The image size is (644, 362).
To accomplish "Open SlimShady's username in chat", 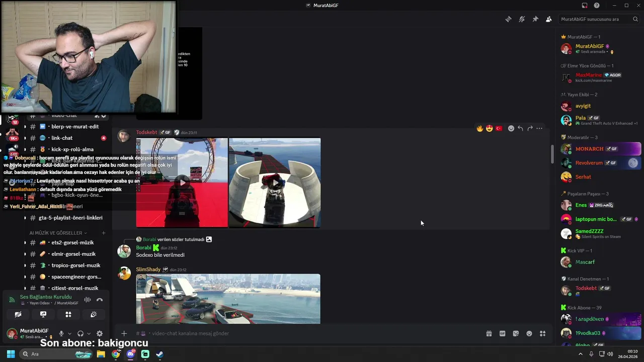I will tap(148, 269).
